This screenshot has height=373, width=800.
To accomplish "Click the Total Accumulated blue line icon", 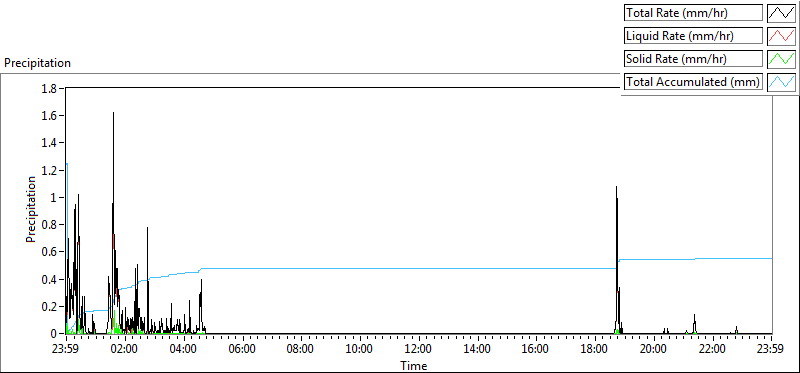I will pyautogui.click(x=782, y=82).
